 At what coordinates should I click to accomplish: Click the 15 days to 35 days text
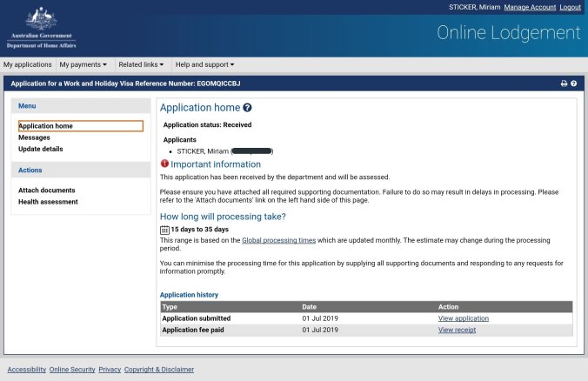click(x=199, y=229)
